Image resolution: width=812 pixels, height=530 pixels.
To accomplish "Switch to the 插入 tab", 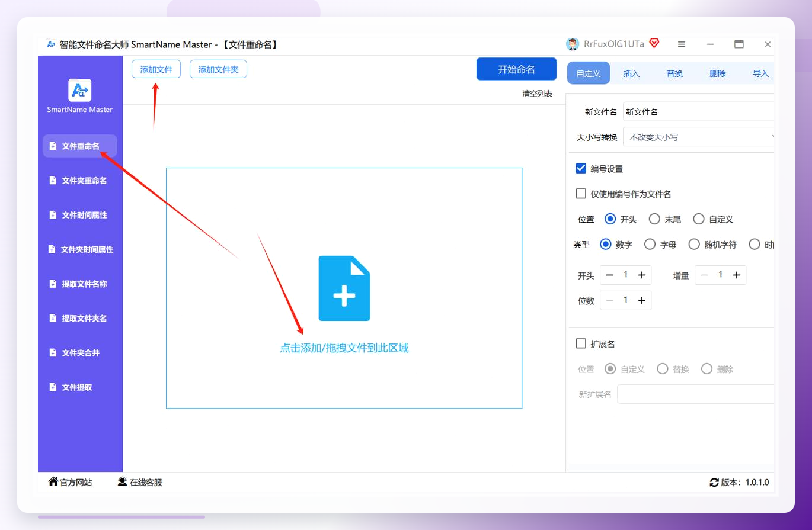I will tap(631, 73).
